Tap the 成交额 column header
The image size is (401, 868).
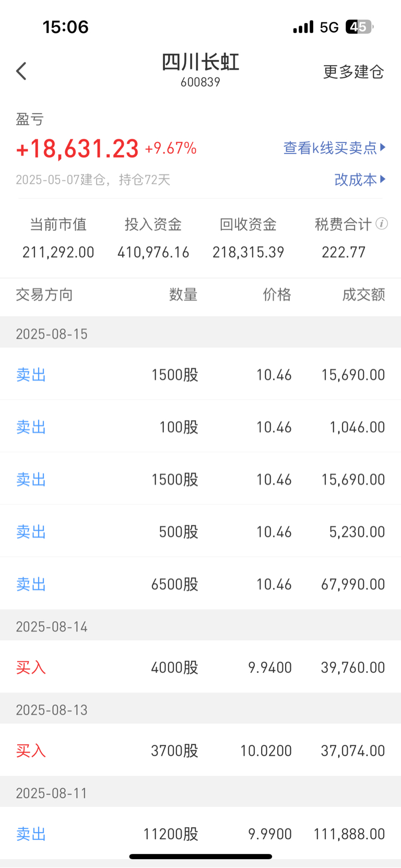(x=364, y=295)
